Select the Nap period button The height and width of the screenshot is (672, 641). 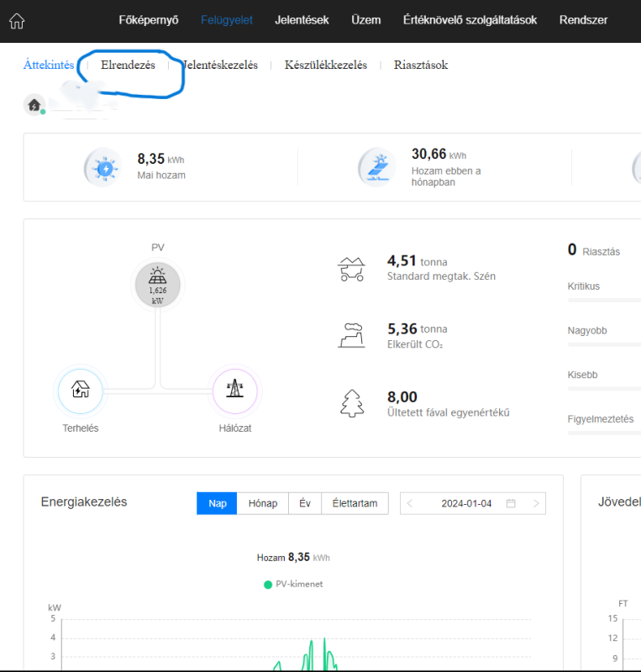coord(217,503)
